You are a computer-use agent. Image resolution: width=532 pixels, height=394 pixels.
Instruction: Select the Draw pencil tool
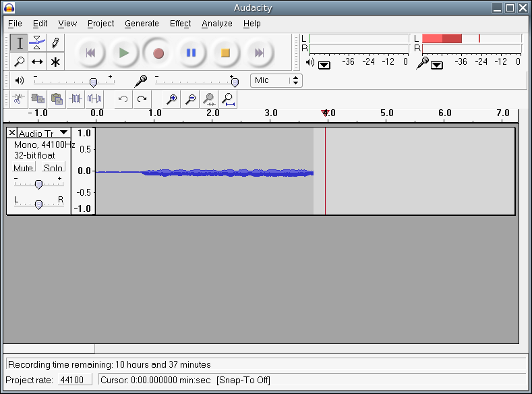(x=55, y=43)
